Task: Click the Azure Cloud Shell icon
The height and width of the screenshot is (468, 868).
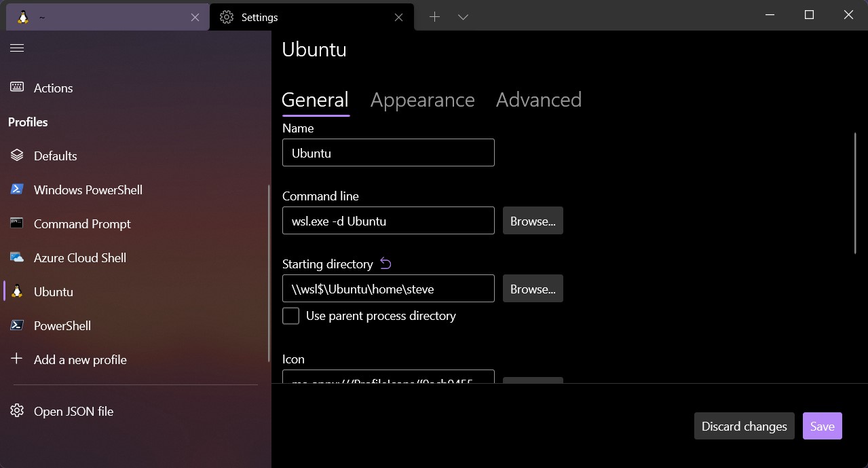Action: (x=17, y=257)
